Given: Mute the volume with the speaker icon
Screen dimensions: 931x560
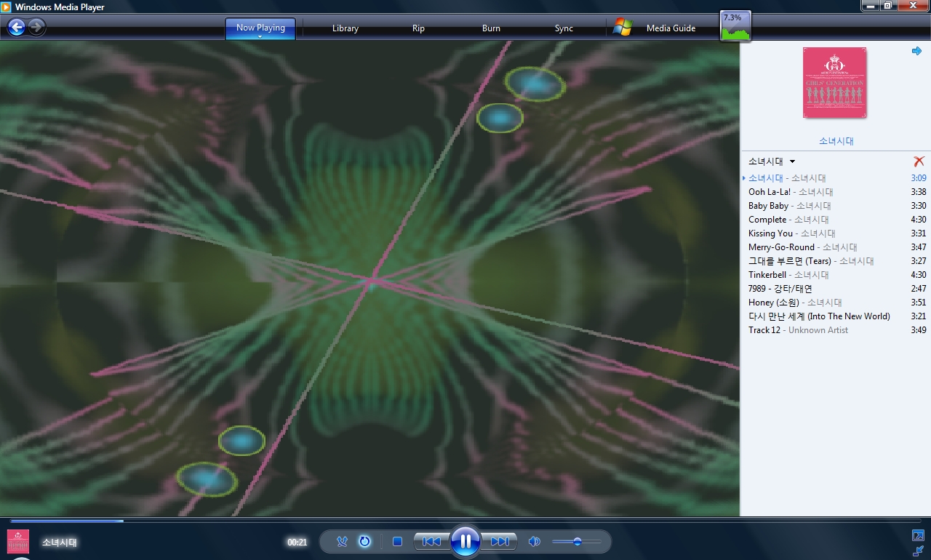Looking at the screenshot, I should tap(535, 541).
